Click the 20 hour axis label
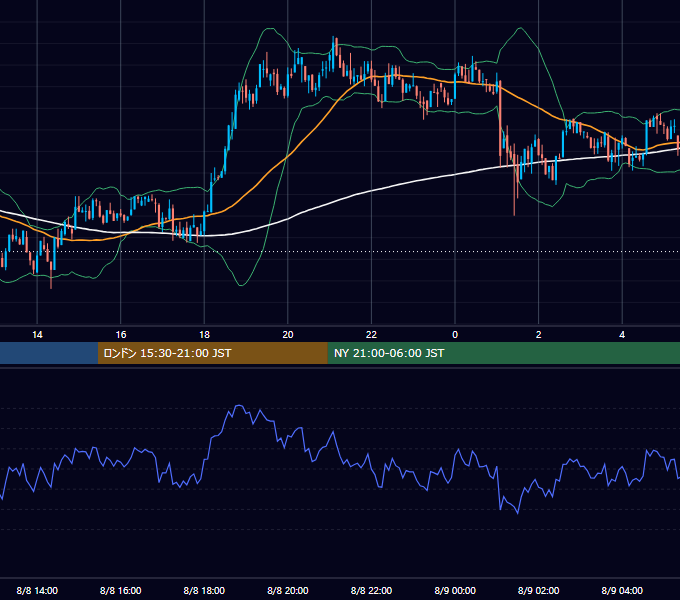680x600 pixels. 288,335
